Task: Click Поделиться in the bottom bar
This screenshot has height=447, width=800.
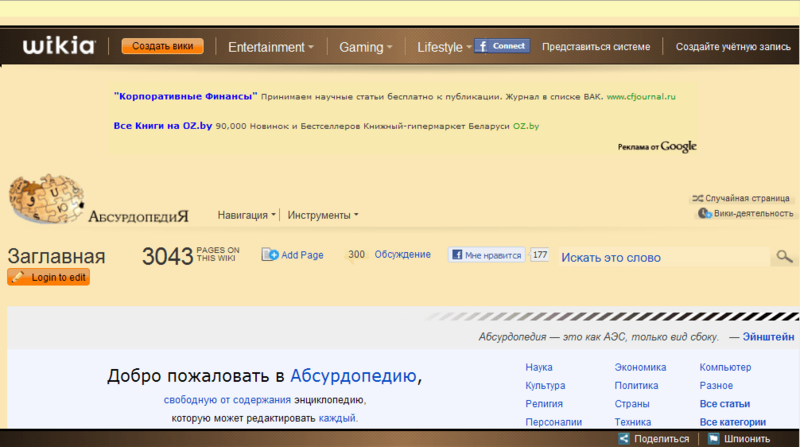Action: click(x=661, y=439)
